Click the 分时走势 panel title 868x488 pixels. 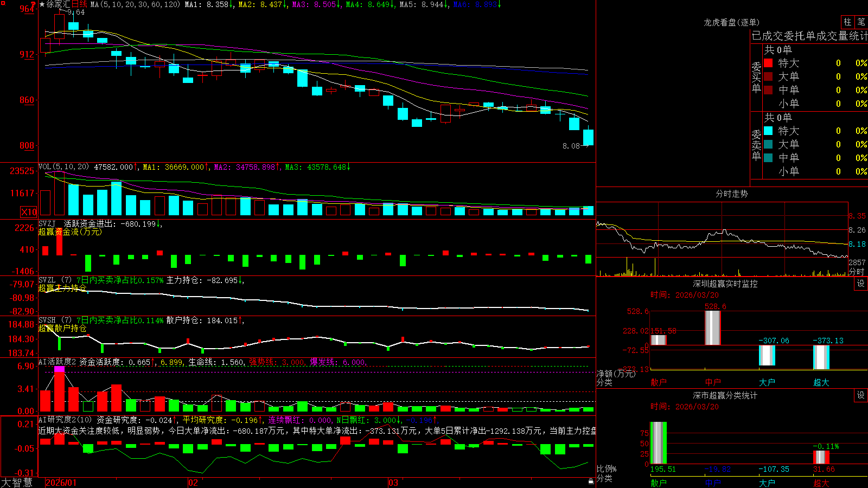pyautogui.click(x=731, y=194)
